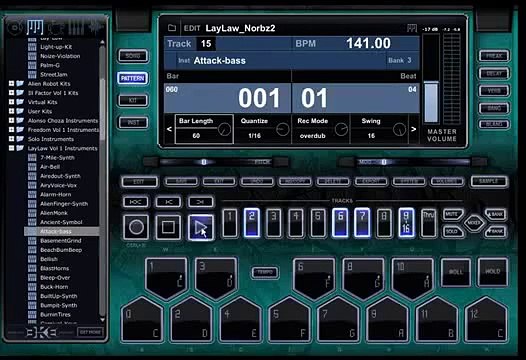
Task: Click the BPM value 141.00
Action: click(x=368, y=43)
